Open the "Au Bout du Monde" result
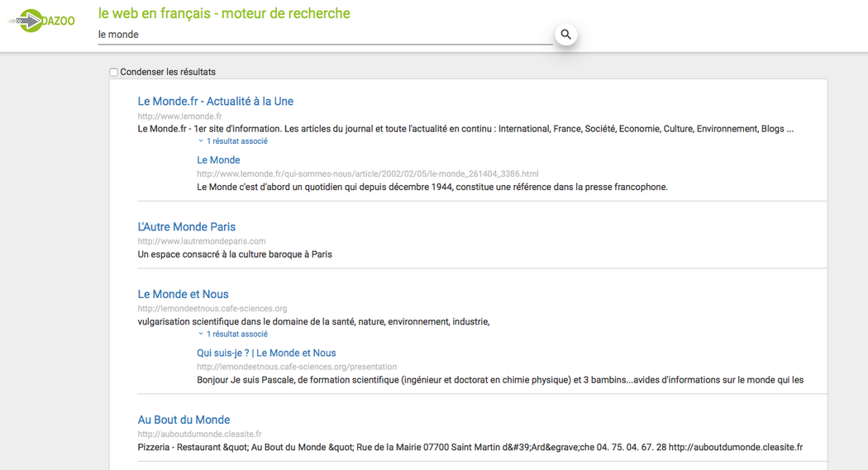868x470 pixels. [x=184, y=420]
